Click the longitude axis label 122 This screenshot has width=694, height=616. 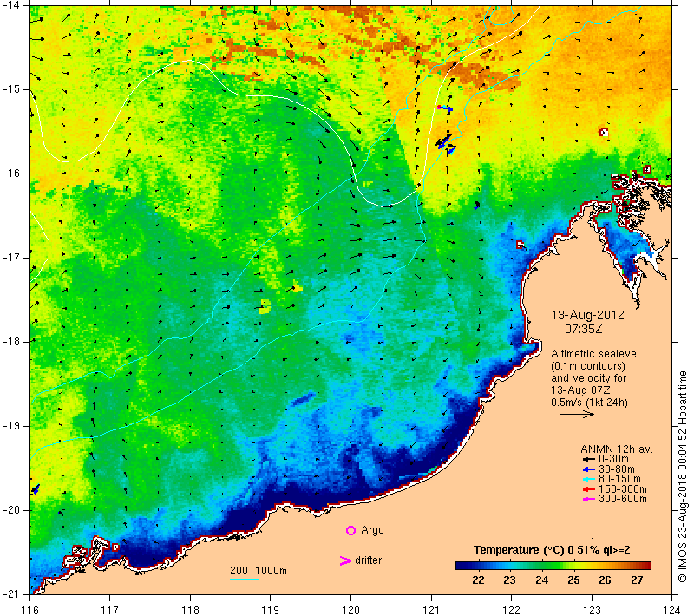(x=512, y=610)
